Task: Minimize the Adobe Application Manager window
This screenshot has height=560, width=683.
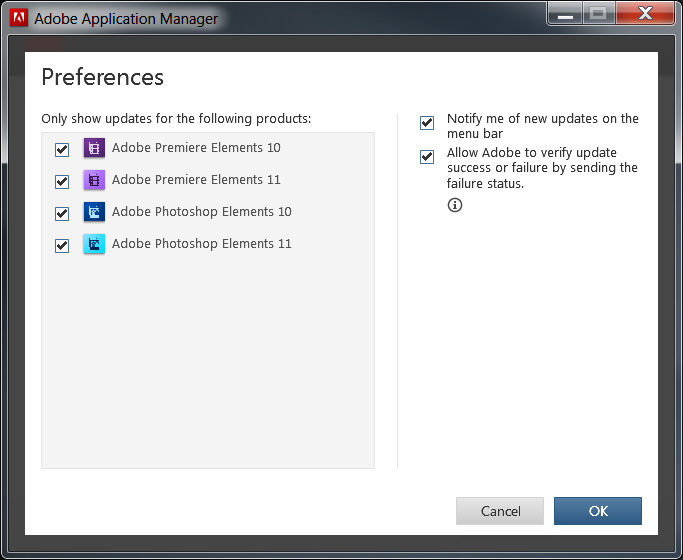Action: click(565, 14)
